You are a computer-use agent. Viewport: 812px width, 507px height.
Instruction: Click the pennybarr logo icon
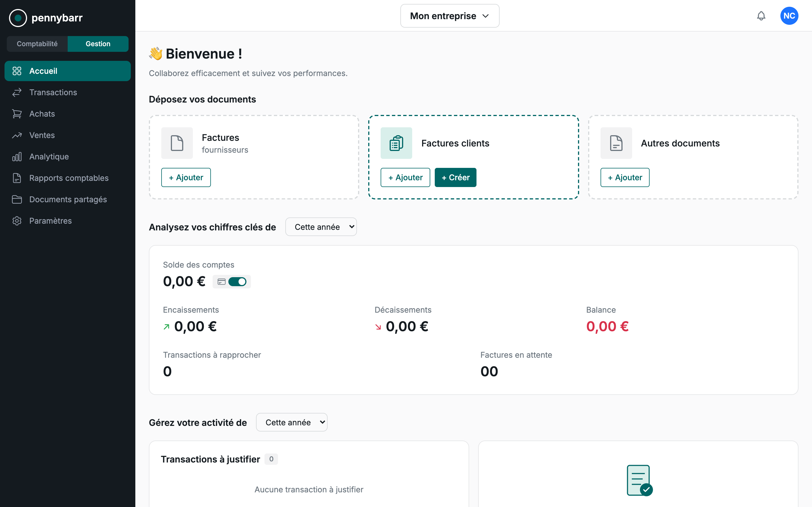18,18
